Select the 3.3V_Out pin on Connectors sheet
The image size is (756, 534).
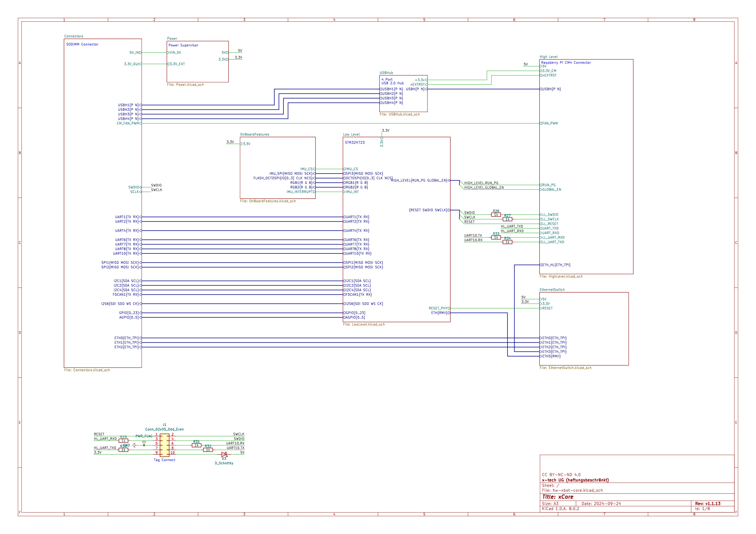(133, 64)
